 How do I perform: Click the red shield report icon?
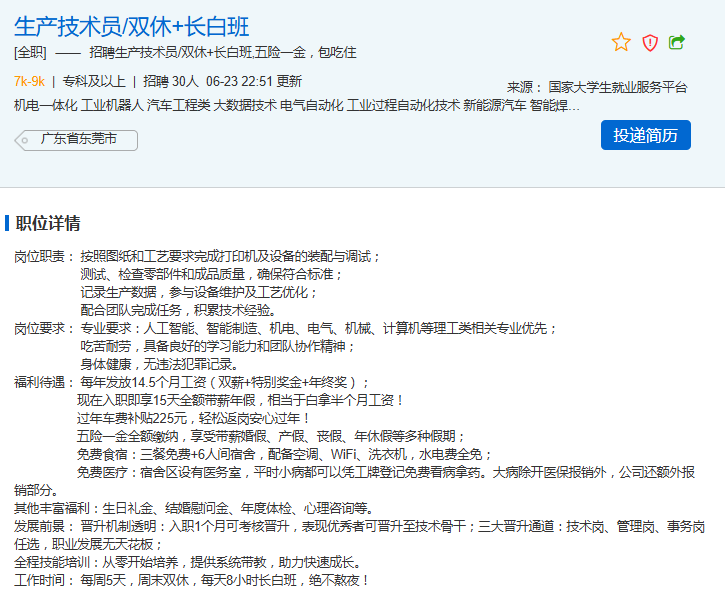[x=650, y=42]
